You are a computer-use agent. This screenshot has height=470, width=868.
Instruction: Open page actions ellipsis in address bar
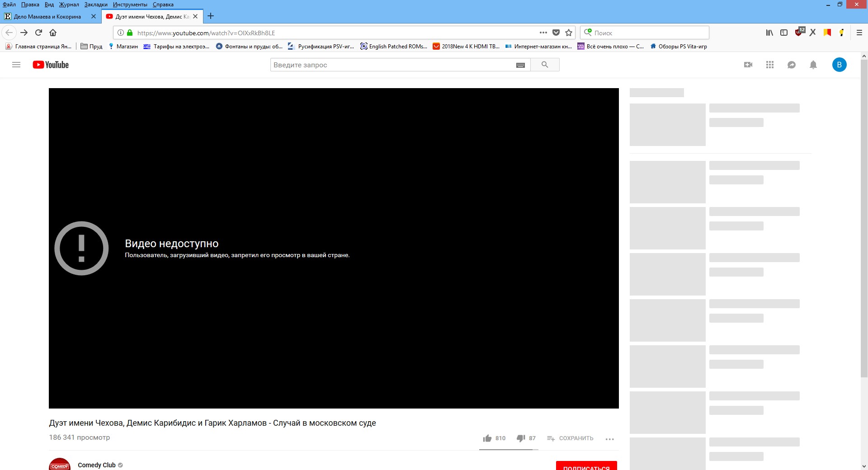point(543,33)
